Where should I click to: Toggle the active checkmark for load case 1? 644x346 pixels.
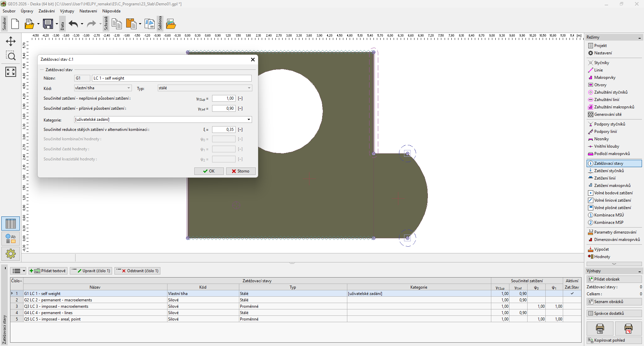(x=572, y=294)
